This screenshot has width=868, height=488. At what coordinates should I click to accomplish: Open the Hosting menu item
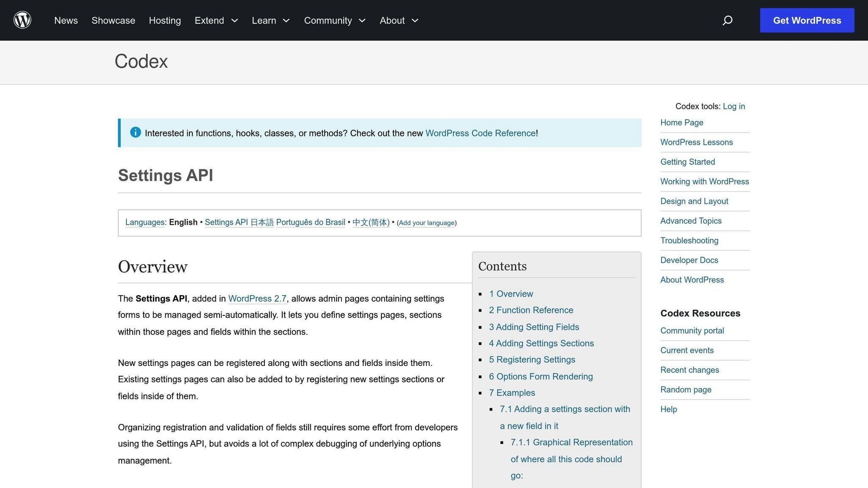pyautogui.click(x=165, y=20)
